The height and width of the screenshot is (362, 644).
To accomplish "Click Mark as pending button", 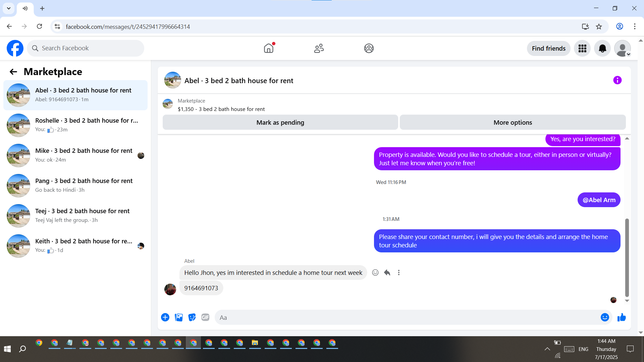I will point(280,122).
